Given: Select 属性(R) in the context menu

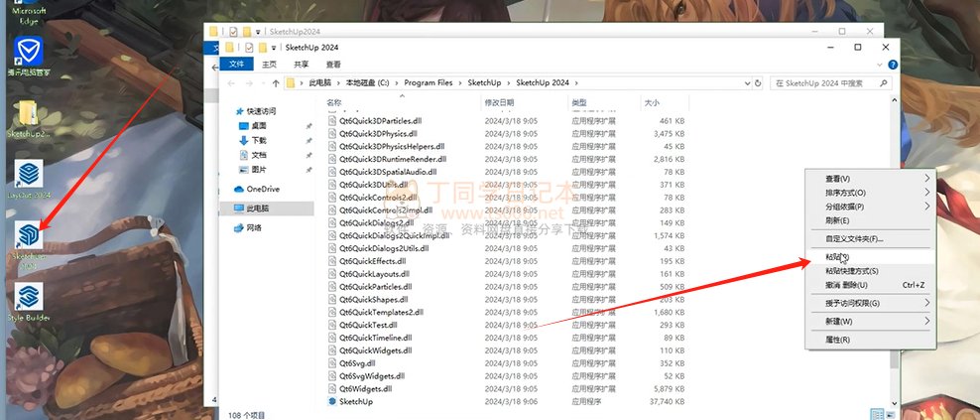Looking at the screenshot, I should click(x=838, y=340).
